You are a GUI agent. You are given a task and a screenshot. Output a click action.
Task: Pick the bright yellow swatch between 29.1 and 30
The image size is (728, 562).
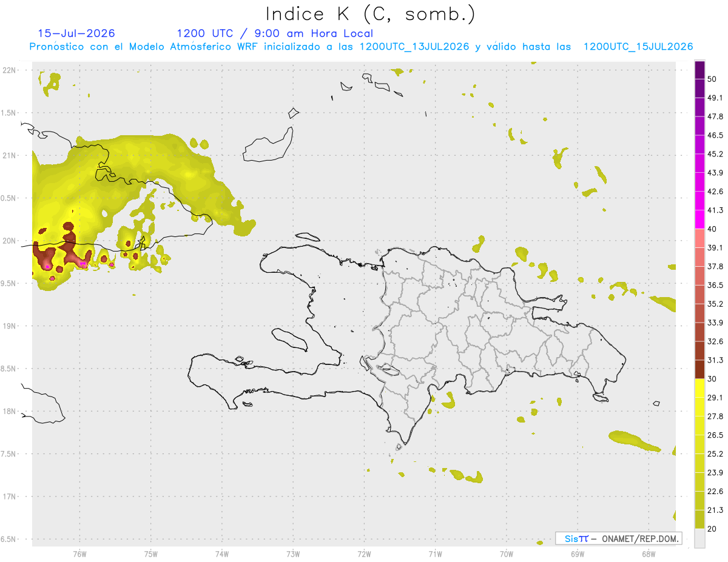pyautogui.click(x=699, y=388)
